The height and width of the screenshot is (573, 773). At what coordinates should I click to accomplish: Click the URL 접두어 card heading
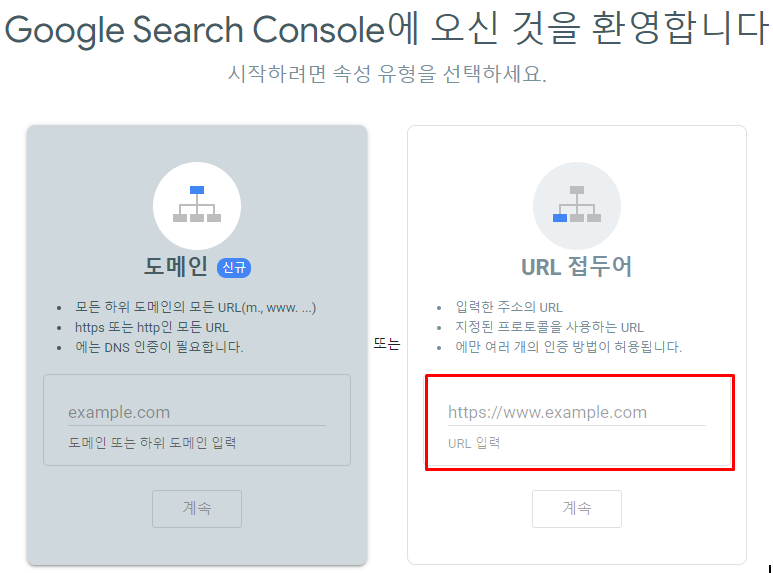[x=576, y=267]
